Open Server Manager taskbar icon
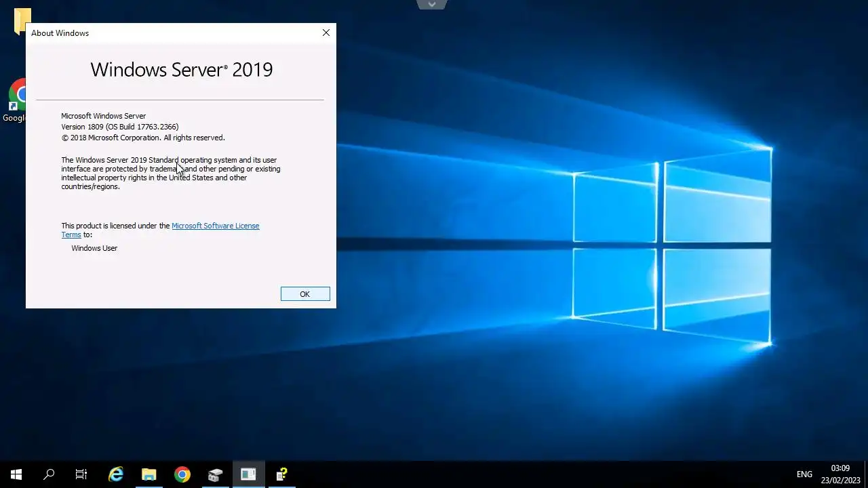Screen dimensions: 868x488 pyautogui.click(x=215, y=474)
